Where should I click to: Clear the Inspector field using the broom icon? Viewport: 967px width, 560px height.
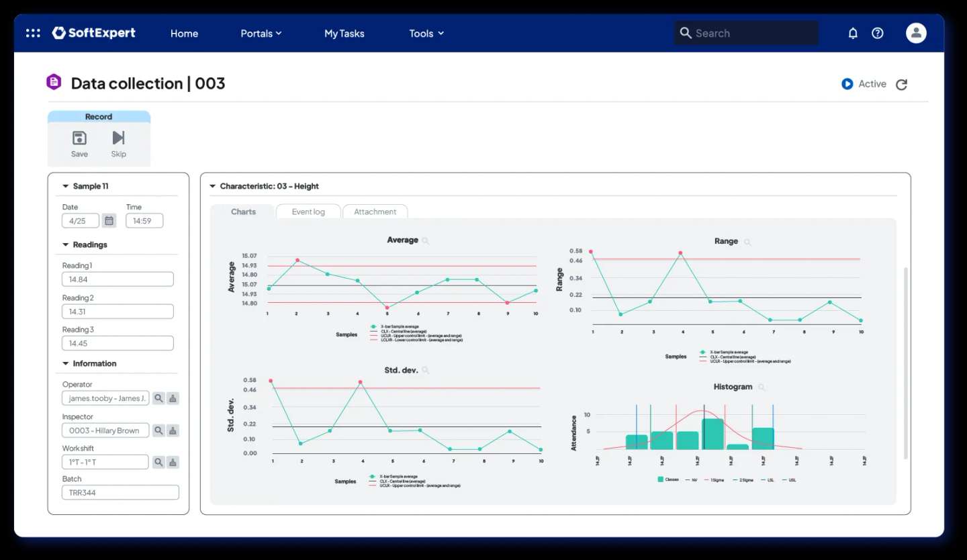point(173,430)
